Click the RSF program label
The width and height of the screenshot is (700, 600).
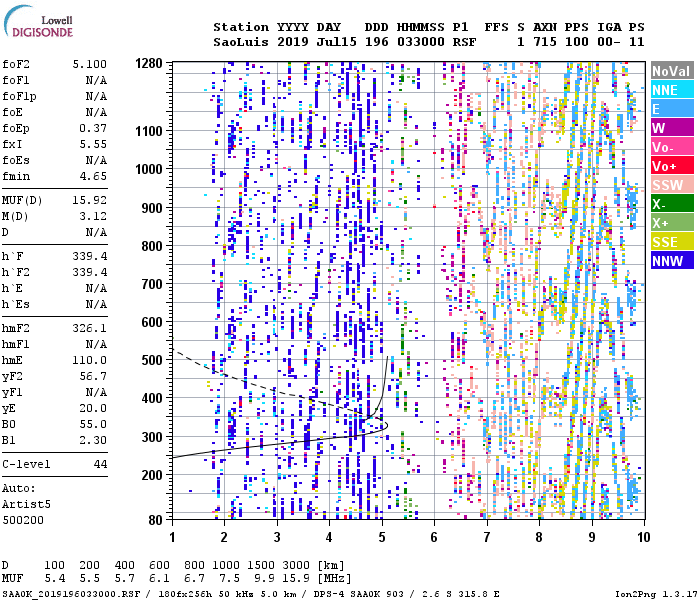pos(464,42)
